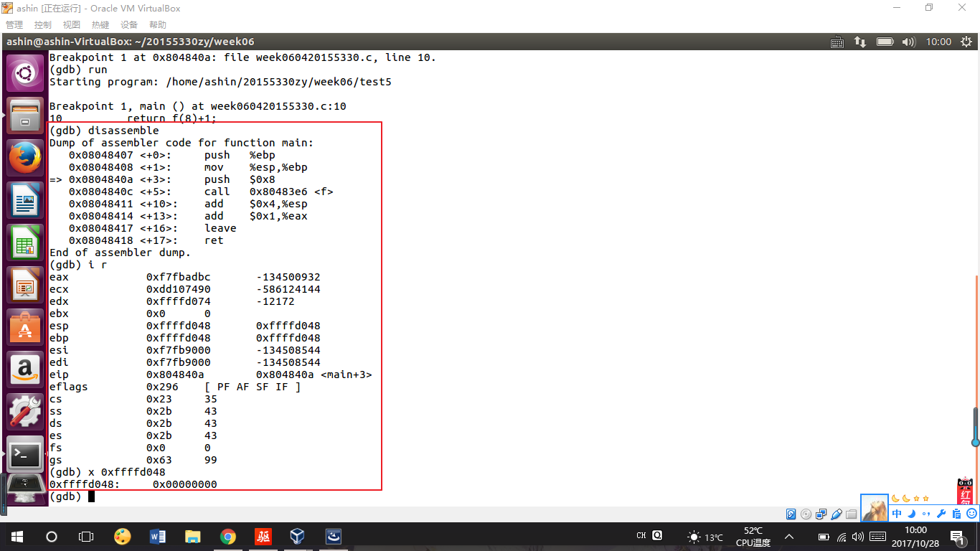This screenshot has width=980, height=551.
Task: Click VirtualBox optical disk status icon
Action: point(806,514)
